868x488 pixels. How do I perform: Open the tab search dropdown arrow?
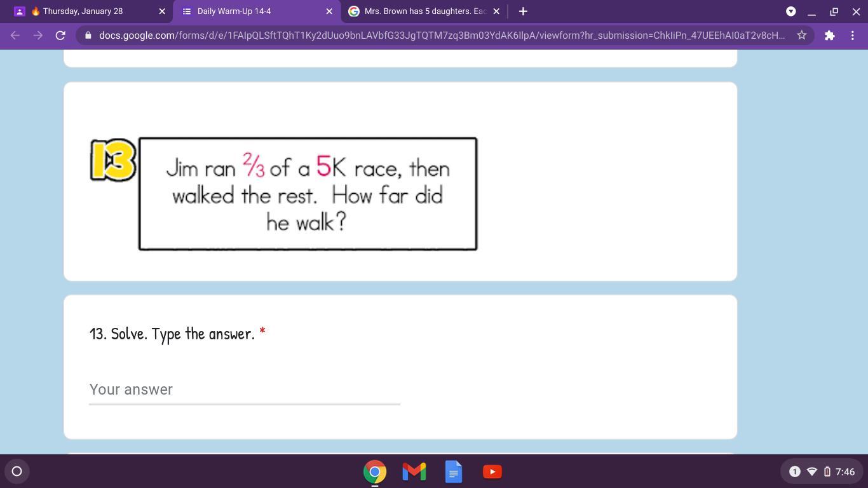tap(791, 11)
